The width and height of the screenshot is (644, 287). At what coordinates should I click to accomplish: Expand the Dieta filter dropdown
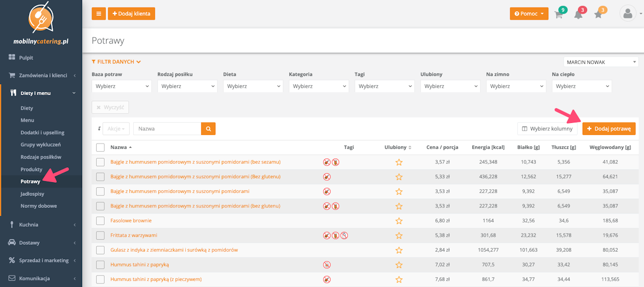point(253,86)
